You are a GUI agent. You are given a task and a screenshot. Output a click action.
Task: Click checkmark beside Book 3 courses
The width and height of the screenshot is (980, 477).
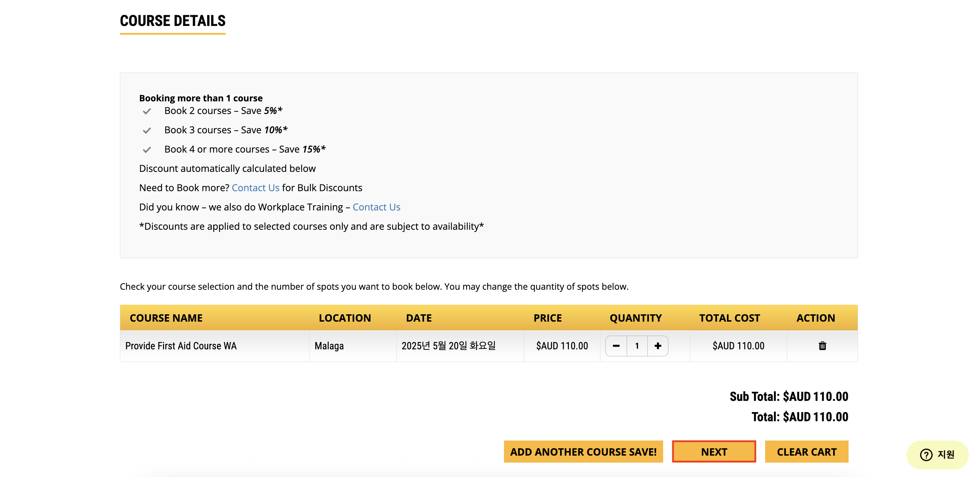tap(147, 130)
